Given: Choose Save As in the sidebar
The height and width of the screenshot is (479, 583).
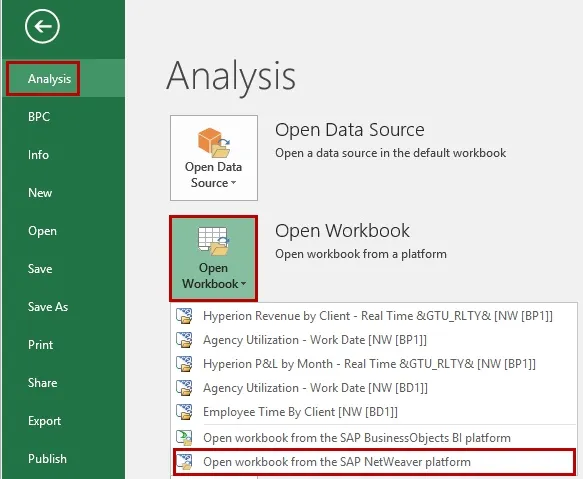Looking at the screenshot, I should pyautogui.click(x=48, y=307).
